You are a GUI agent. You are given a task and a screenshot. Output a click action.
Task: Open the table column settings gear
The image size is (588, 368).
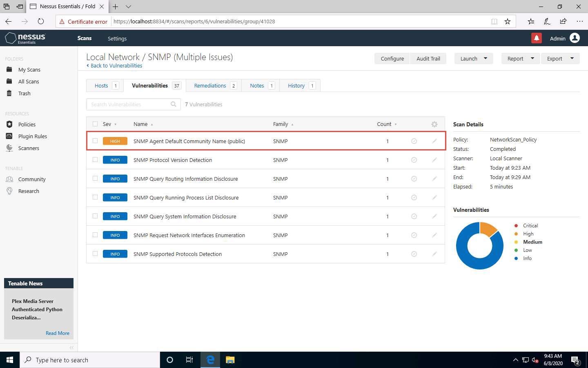(x=434, y=124)
